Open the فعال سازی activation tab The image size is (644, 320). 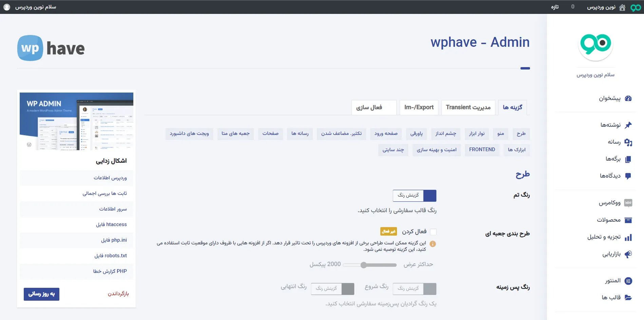pos(374,107)
